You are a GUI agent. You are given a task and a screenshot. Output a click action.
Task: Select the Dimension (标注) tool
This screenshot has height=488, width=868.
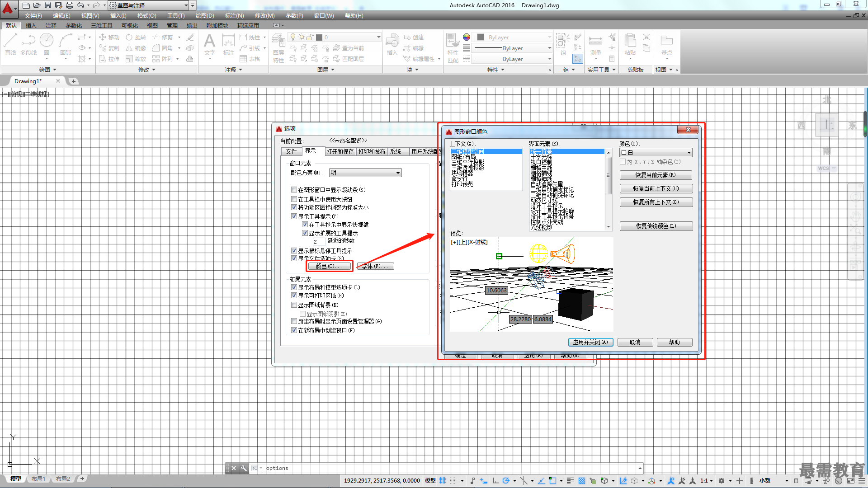pyautogui.click(x=228, y=44)
